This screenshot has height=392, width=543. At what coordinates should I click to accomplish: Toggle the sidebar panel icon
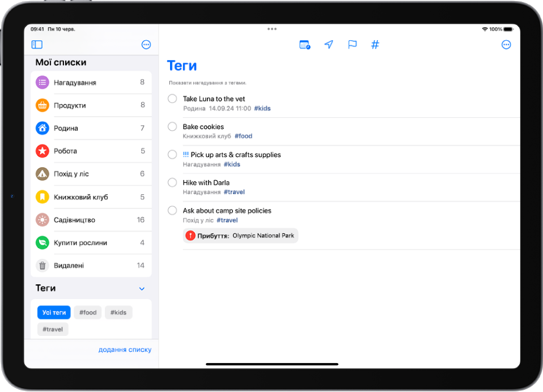click(37, 44)
